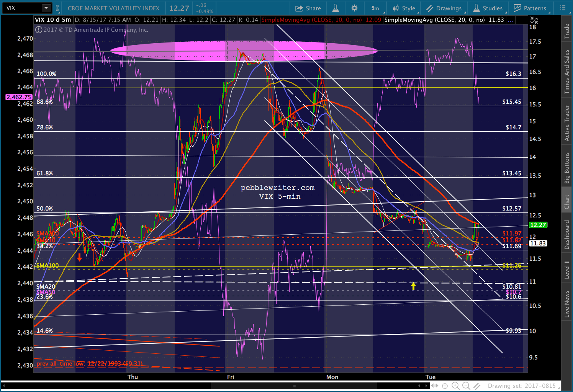The height and width of the screenshot is (392, 573).
Task: Switch to the Trade side tab
Action: coord(567,31)
